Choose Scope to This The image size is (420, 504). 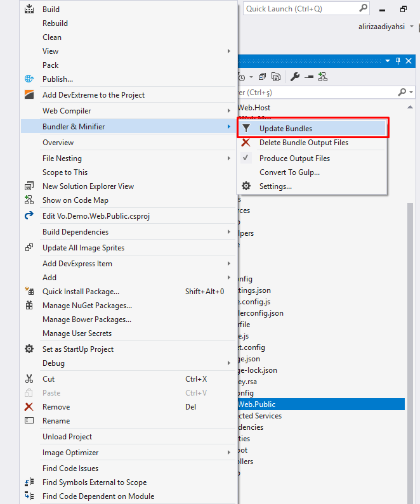point(65,172)
